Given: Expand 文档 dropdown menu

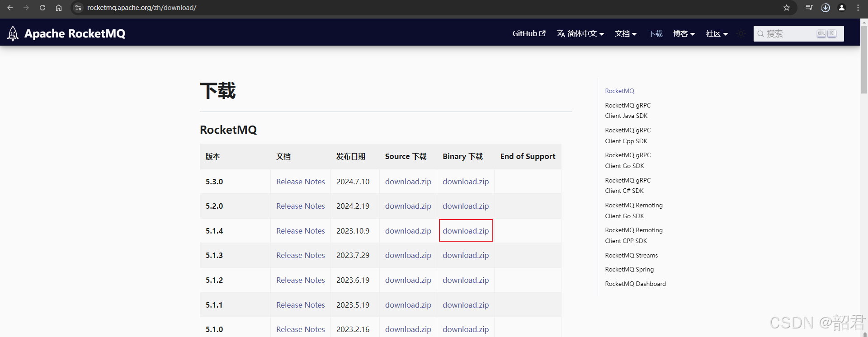Looking at the screenshot, I should (x=626, y=33).
